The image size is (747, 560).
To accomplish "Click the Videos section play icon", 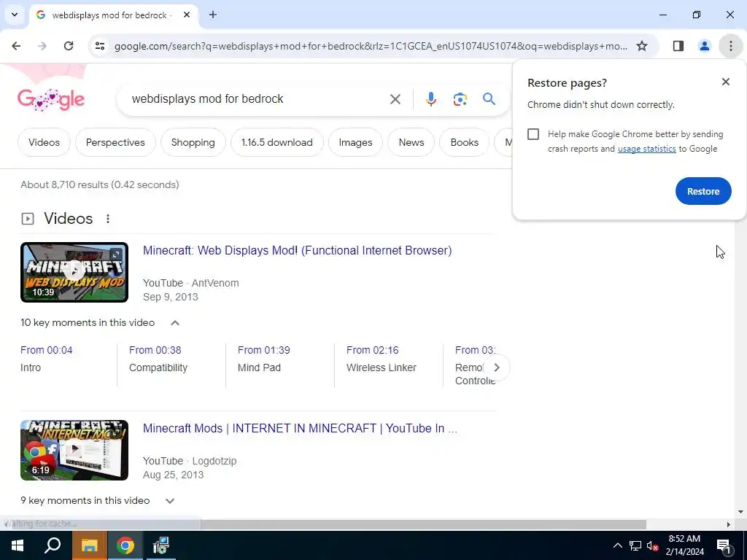I will point(28,219).
